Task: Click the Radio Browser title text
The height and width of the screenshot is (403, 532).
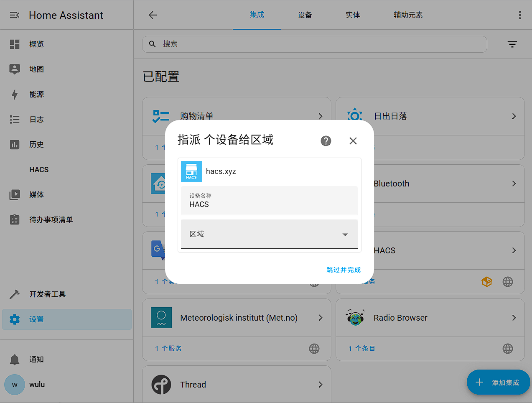Action: tap(400, 318)
